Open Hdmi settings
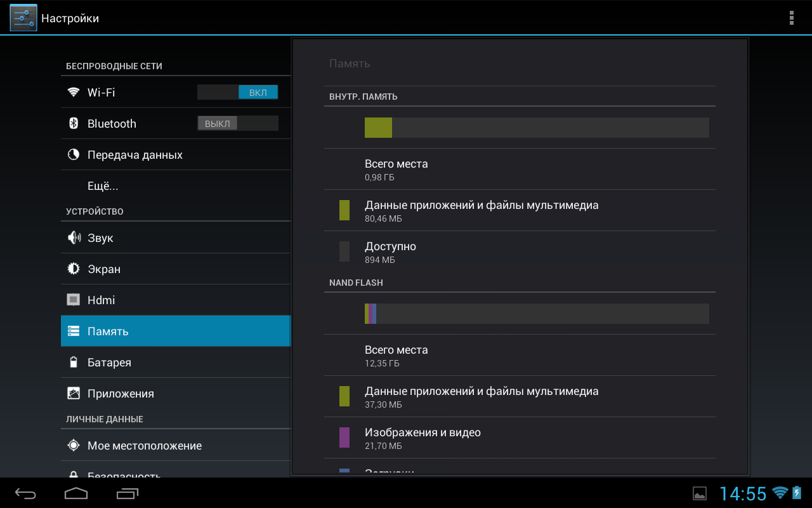Screen dimensions: 812x508 tap(176, 300)
